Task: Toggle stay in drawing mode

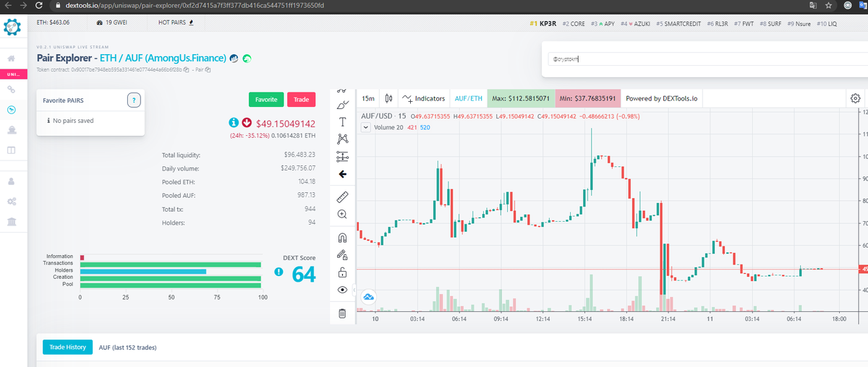Action: point(342,254)
